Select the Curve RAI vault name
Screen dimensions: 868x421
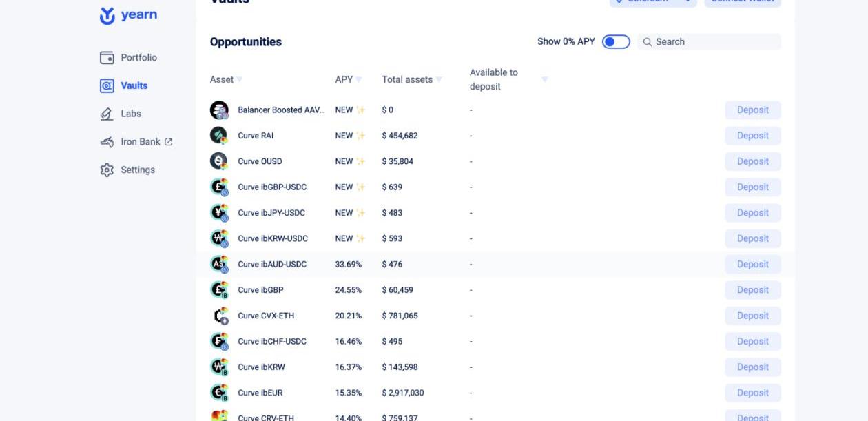click(x=256, y=136)
